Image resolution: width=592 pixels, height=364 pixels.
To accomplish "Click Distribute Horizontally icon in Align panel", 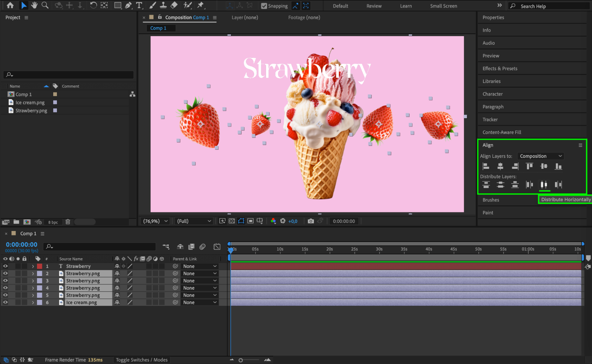I will pos(544,185).
